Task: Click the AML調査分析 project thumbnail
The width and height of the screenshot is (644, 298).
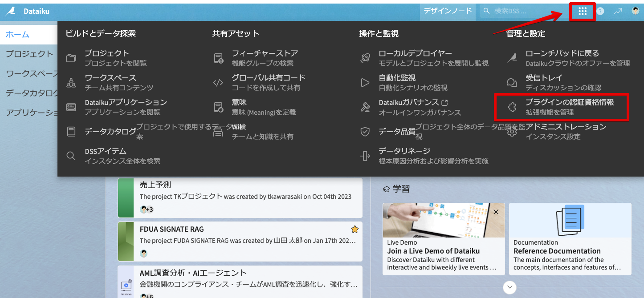Action: 126,282
